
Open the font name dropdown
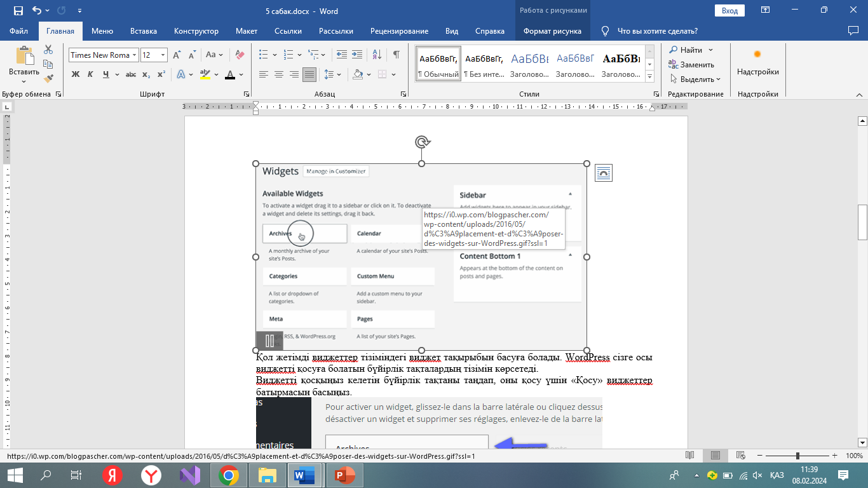pos(134,55)
